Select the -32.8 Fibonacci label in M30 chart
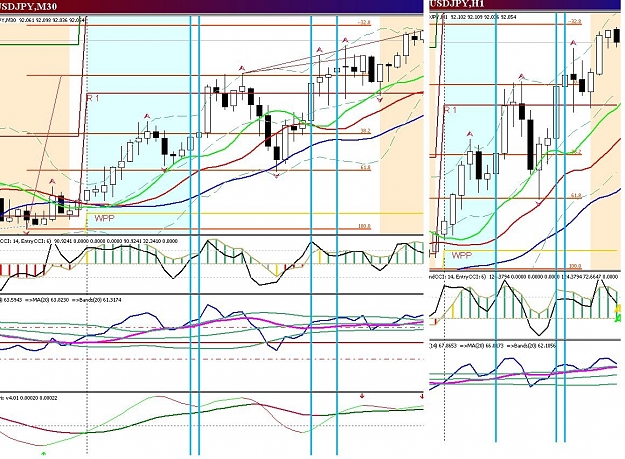 364,22
